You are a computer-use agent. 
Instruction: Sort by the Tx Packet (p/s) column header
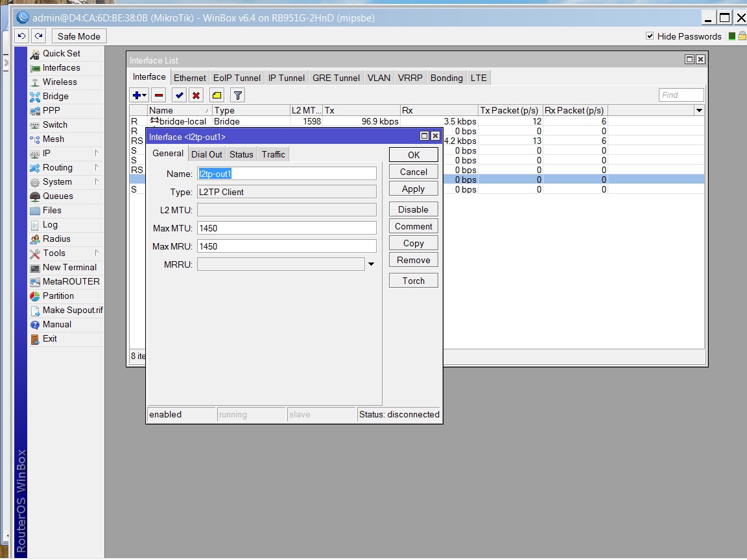click(510, 110)
